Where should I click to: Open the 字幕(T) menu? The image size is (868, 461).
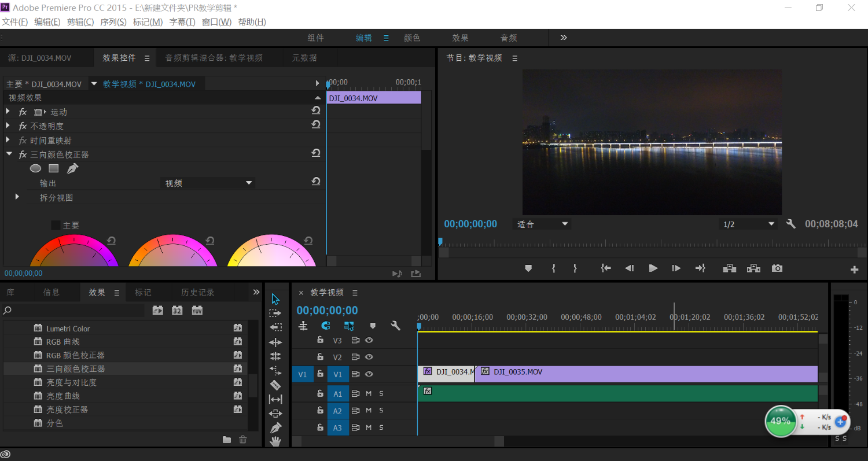182,22
